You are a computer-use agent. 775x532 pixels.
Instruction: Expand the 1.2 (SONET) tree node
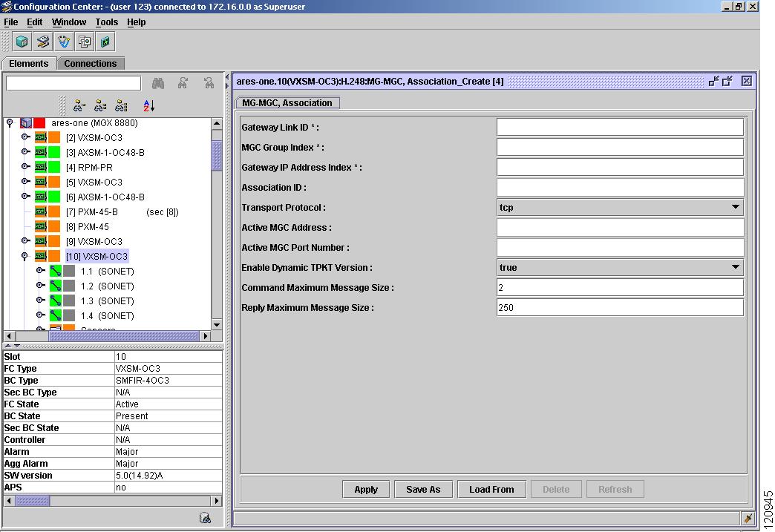41,286
